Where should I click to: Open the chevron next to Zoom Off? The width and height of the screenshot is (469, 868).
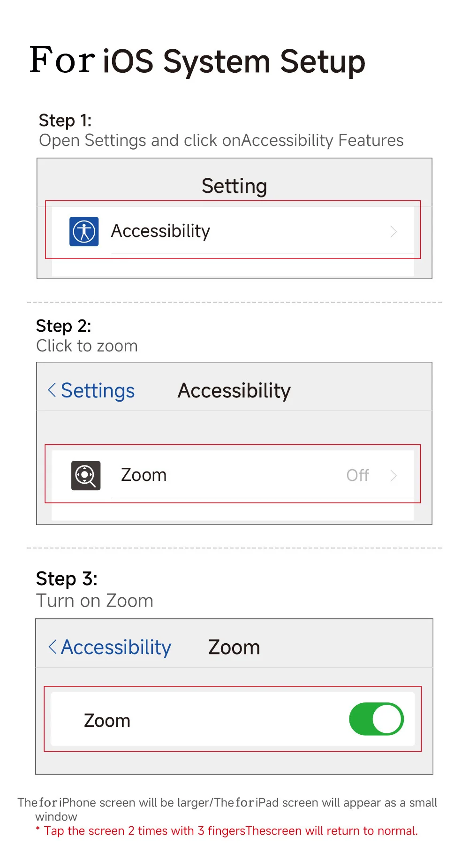[393, 476]
